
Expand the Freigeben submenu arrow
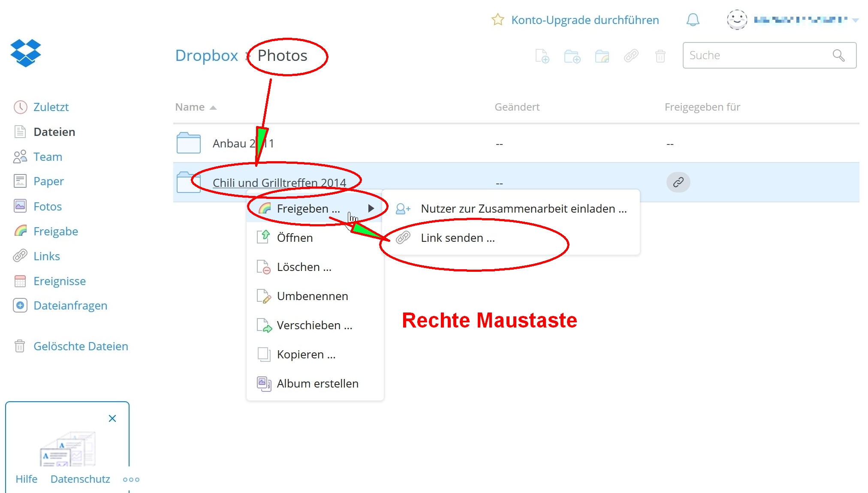pyautogui.click(x=371, y=208)
